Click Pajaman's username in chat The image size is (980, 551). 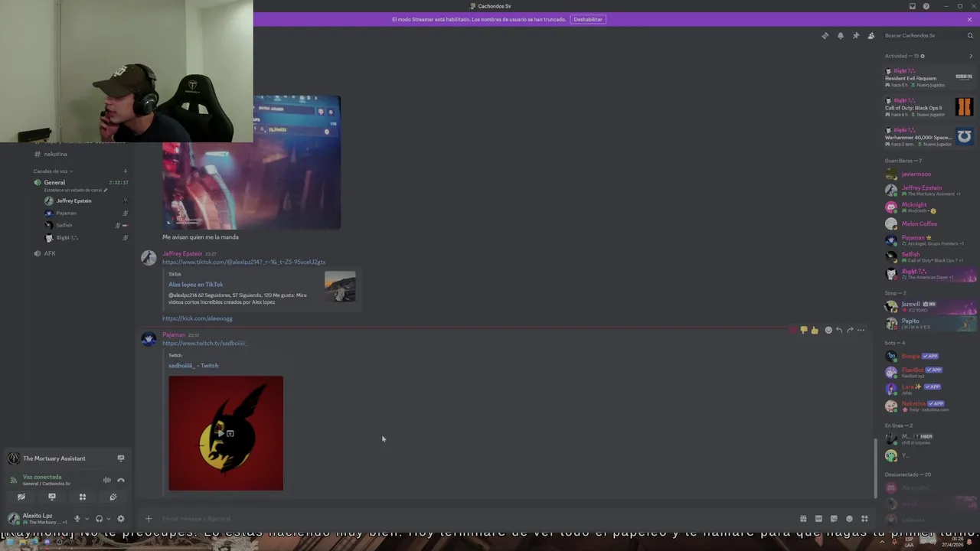point(174,335)
